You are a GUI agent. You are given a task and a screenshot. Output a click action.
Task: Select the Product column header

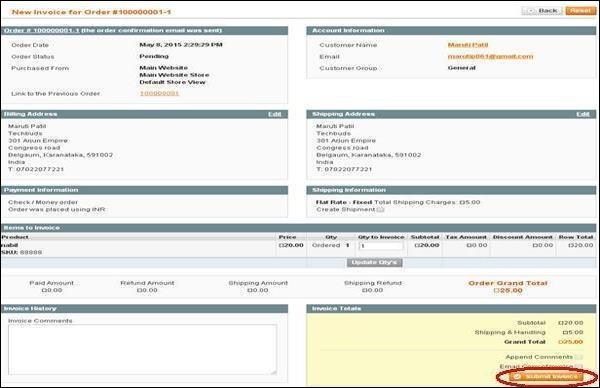[15, 237]
